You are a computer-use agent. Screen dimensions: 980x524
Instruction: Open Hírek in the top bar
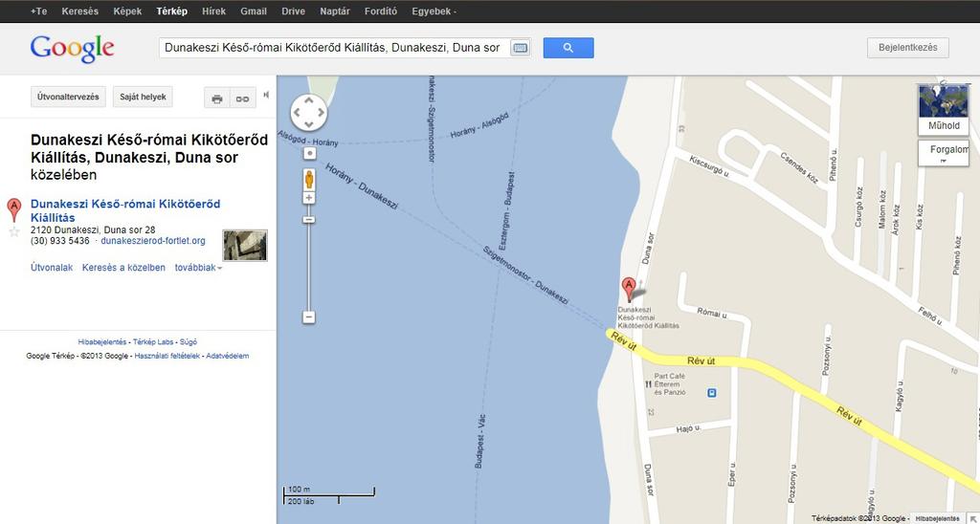[x=214, y=11]
